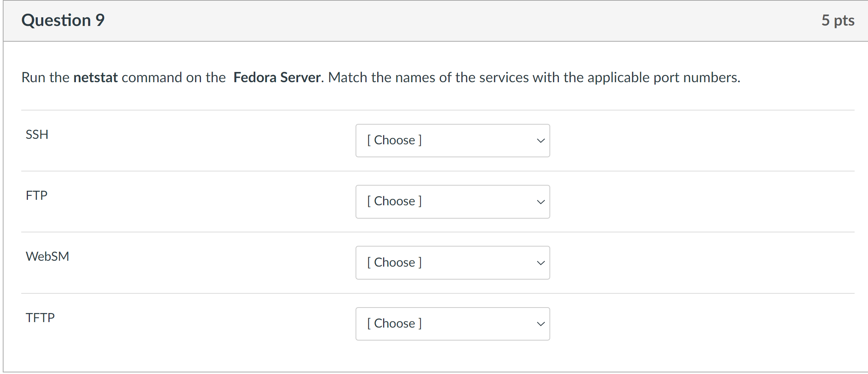Click the WebSM service label

click(47, 256)
